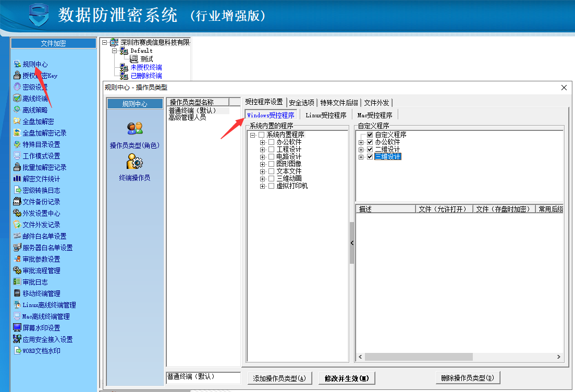Click the 屏幕水印设置 monitor icon

click(17, 327)
